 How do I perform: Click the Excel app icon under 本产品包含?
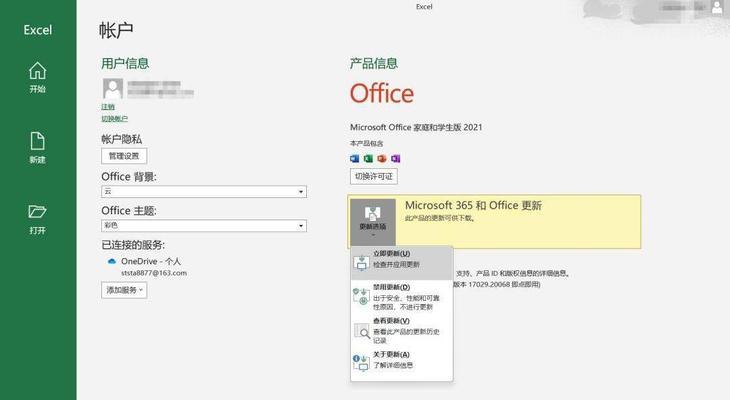click(368, 159)
